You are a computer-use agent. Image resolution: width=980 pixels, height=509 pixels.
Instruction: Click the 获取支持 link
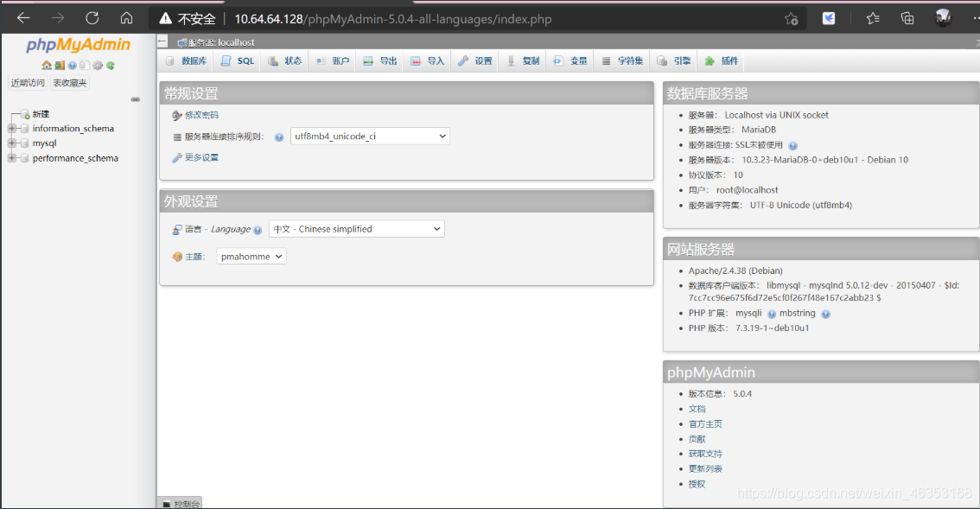point(705,454)
